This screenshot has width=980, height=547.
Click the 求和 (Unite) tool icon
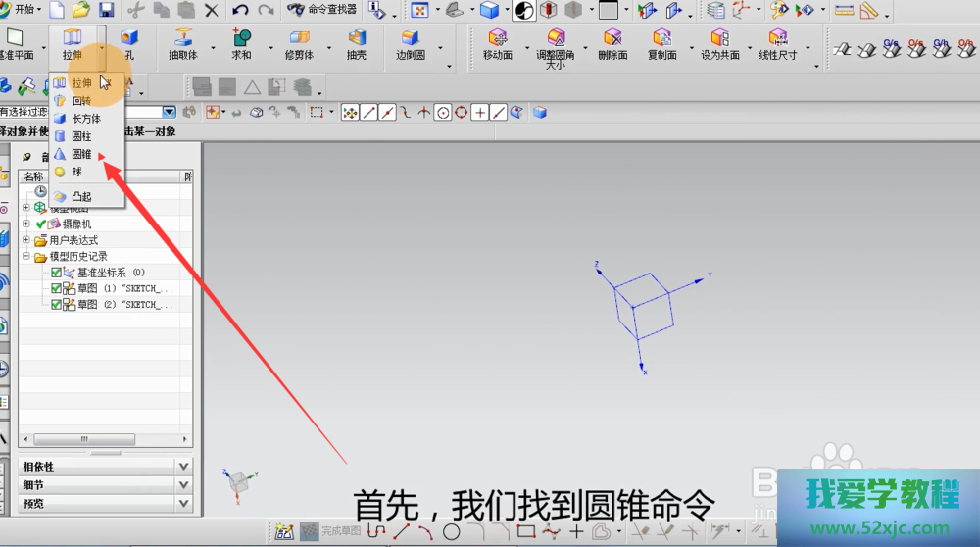tap(241, 42)
